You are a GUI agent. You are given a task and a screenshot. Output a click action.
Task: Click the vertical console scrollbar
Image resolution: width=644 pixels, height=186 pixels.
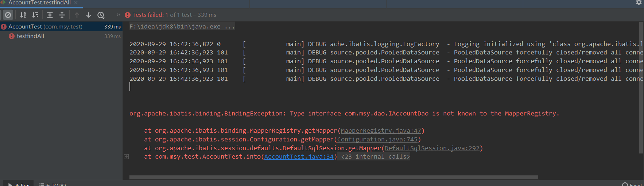point(641,88)
